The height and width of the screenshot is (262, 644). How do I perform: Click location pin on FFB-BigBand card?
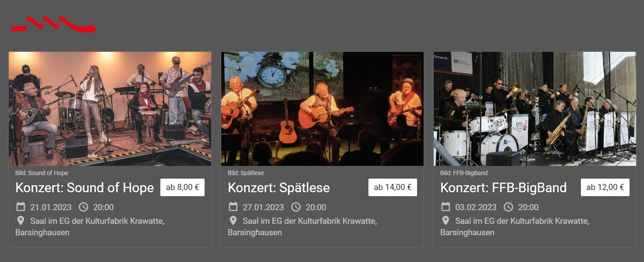coord(446,221)
